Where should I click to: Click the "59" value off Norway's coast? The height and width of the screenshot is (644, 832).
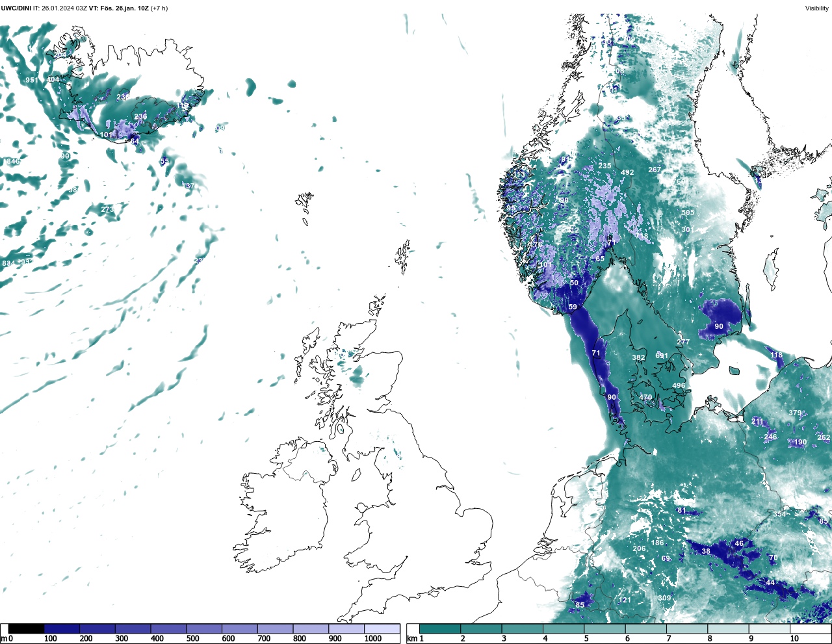573,307
